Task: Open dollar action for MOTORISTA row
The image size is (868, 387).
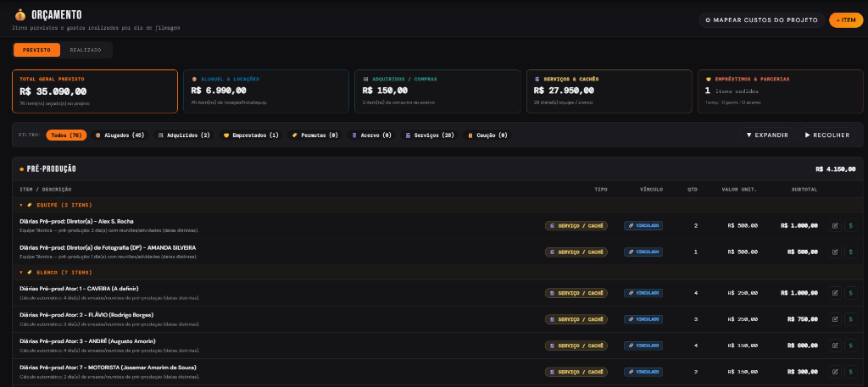Action: (x=851, y=372)
